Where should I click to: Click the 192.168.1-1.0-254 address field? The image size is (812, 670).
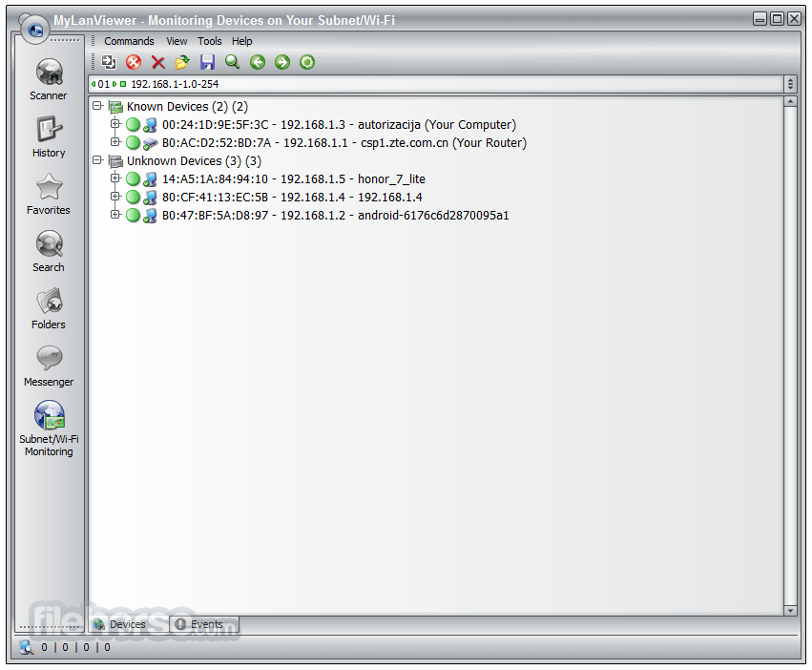click(x=435, y=84)
